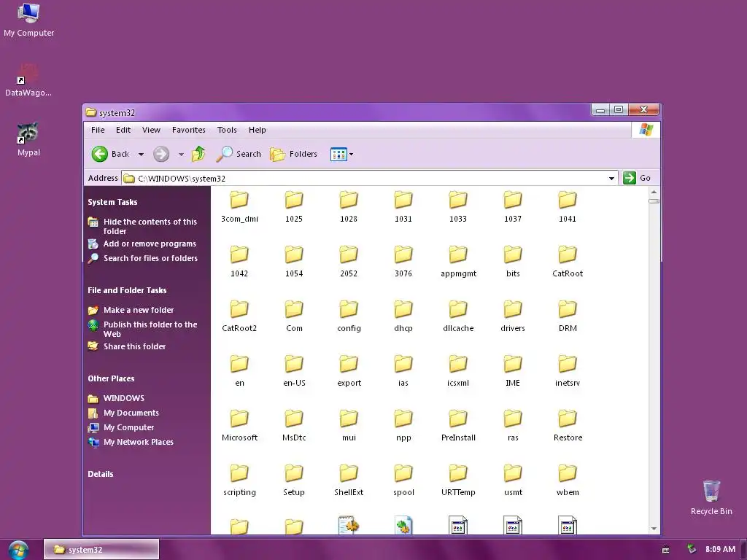
Task: Go to My Computer in Other Places
Action: tap(128, 427)
